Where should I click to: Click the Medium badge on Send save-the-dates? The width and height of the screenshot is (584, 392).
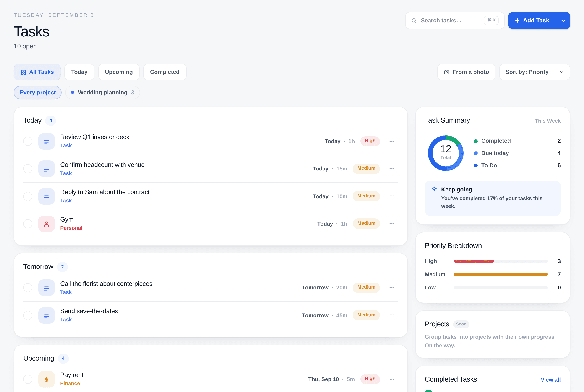click(366, 315)
